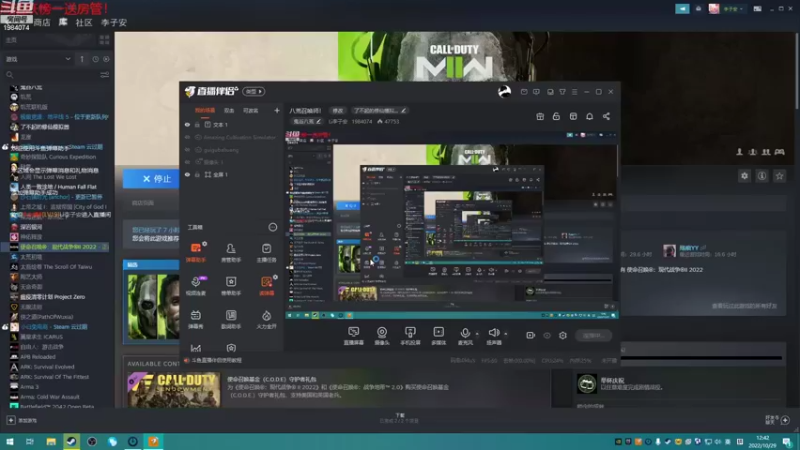Add game to favorites star icon

click(779, 176)
